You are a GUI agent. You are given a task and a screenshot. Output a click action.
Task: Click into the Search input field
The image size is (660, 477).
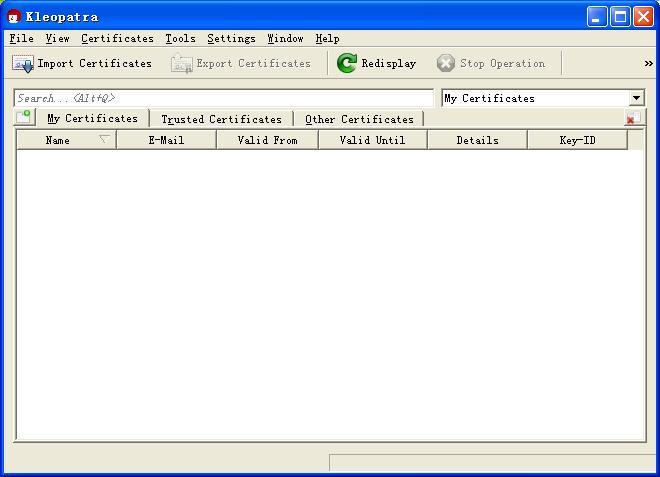click(223, 98)
